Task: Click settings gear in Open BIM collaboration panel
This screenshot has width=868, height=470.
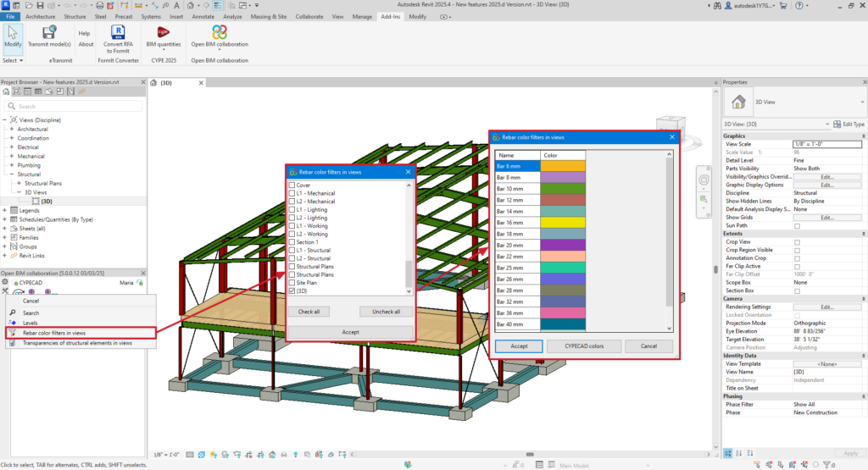Action: [x=5, y=282]
